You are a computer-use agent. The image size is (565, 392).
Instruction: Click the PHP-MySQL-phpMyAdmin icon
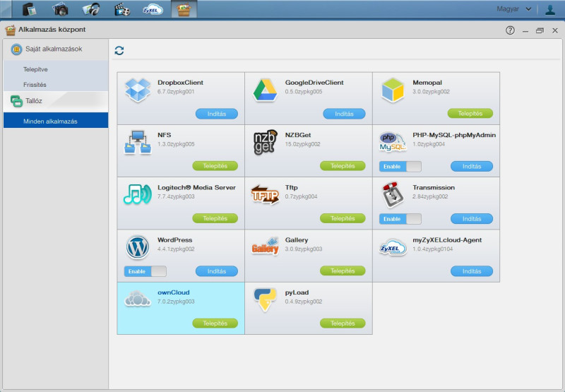click(393, 142)
